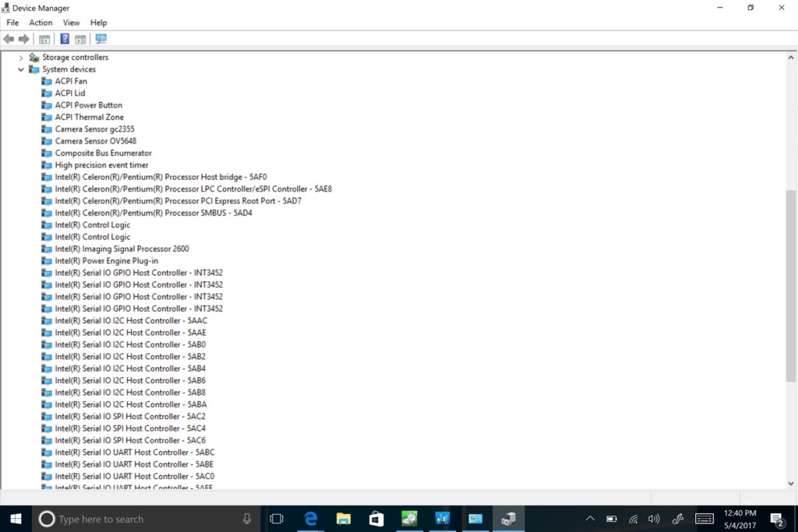Open the Windows Start menu
Image resolution: width=798 pixels, height=532 pixels.
pos(16,519)
